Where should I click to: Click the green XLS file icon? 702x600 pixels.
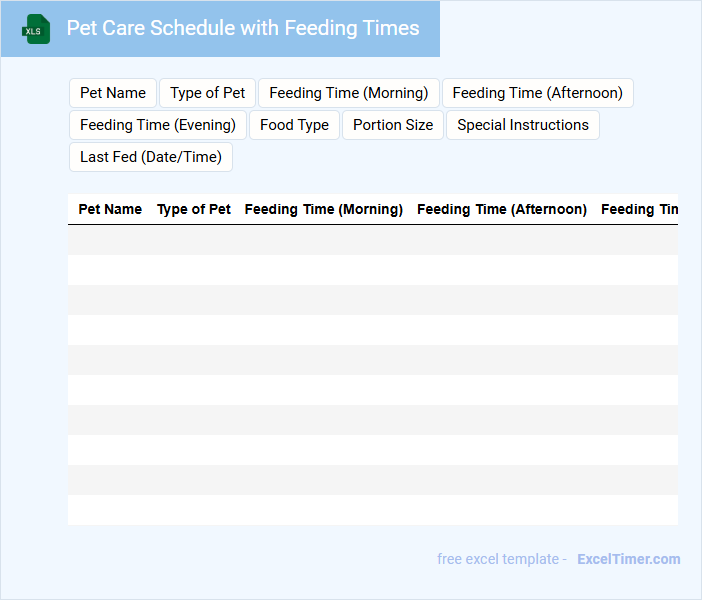coord(36,30)
